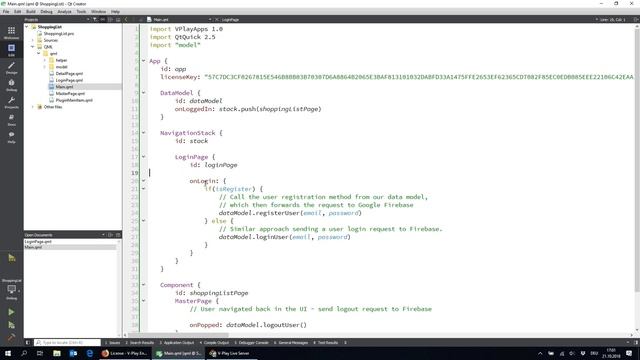This screenshot has height=360, width=640.
Task: Collapse the App code block fold arrow
Action: (x=143, y=61)
